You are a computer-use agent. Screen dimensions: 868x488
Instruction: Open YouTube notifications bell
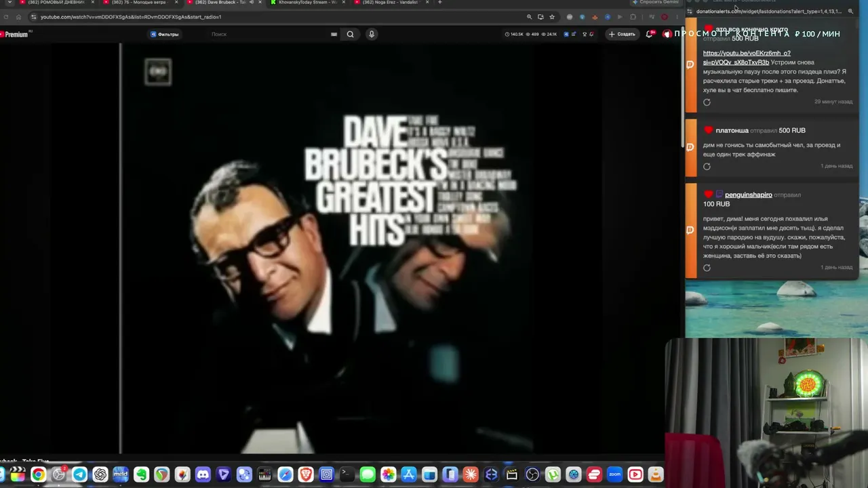(649, 34)
